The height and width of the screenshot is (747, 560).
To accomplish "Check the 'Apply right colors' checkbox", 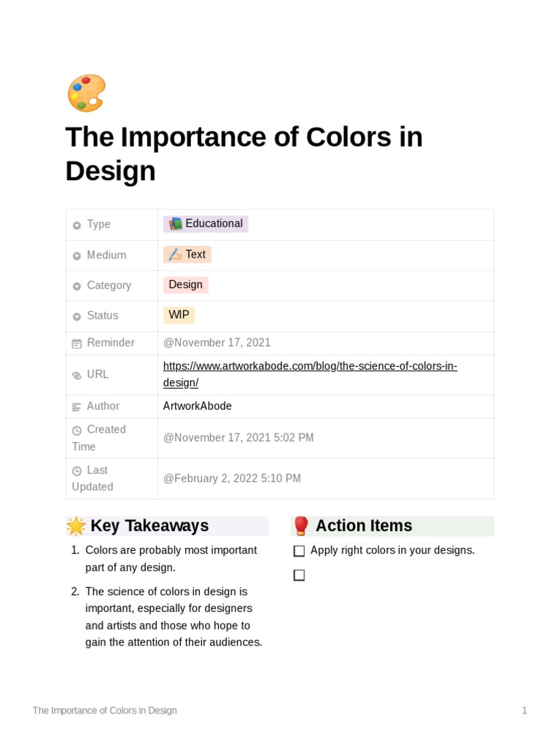I will [299, 551].
